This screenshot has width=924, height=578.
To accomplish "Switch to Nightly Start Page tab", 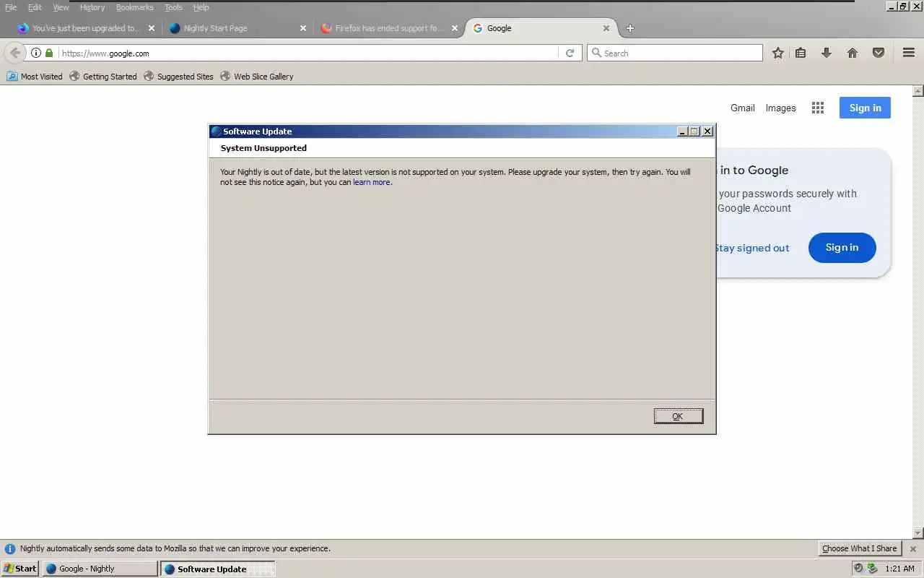I will pyautogui.click(x=237, y=28).
